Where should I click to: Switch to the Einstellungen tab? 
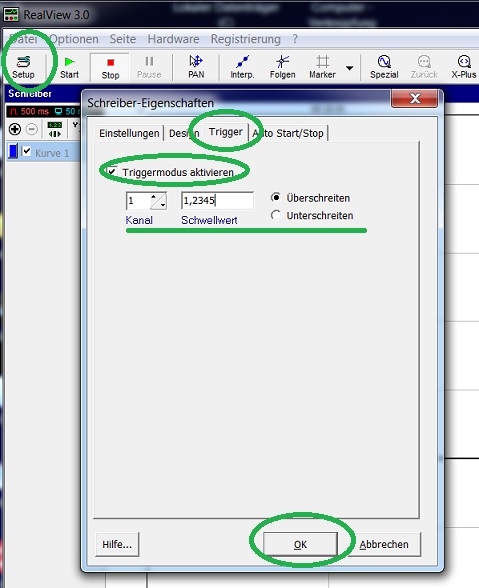[x=129, y=133]
